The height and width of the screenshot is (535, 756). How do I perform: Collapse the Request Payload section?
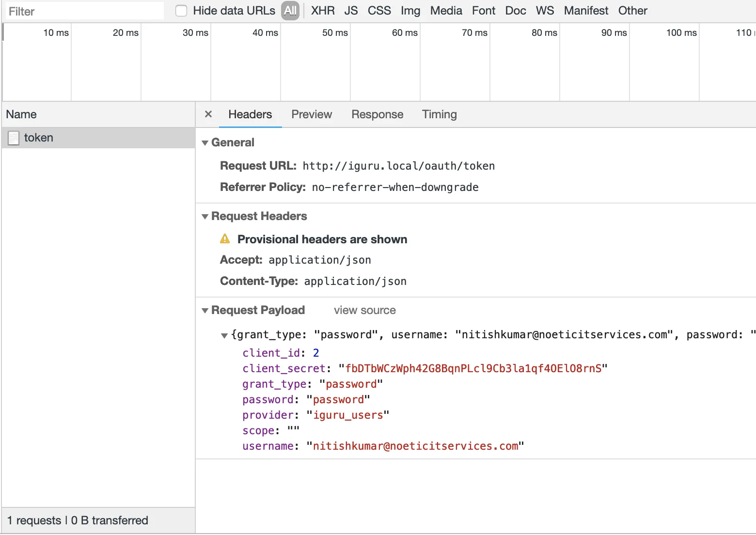coord(205,311)
